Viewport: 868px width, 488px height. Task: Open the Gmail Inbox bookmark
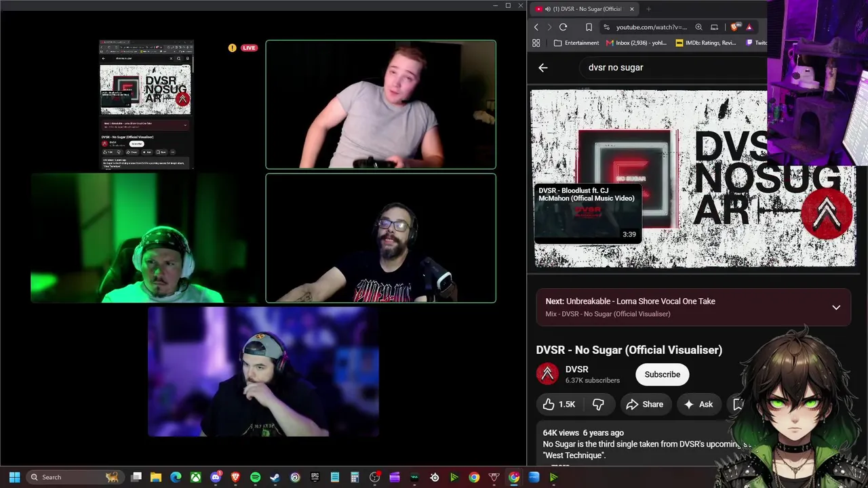tap(635, 43)
